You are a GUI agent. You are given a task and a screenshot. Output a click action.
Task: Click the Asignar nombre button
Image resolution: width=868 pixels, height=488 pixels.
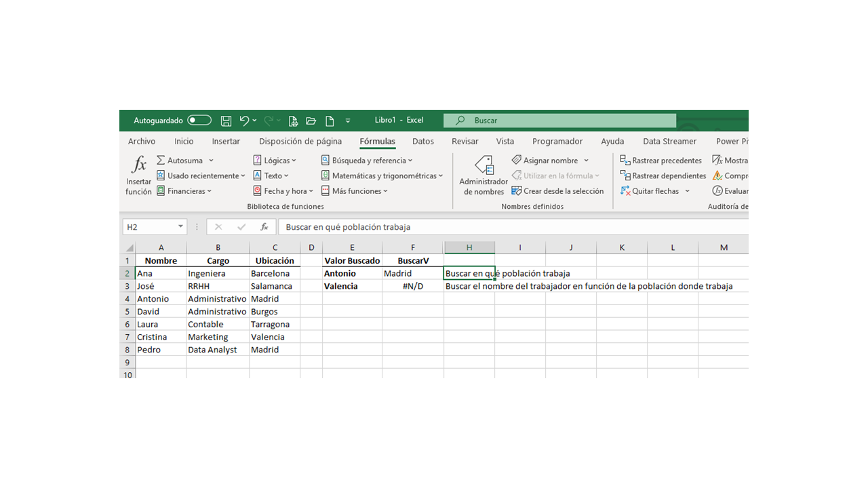tap(545, 161)
